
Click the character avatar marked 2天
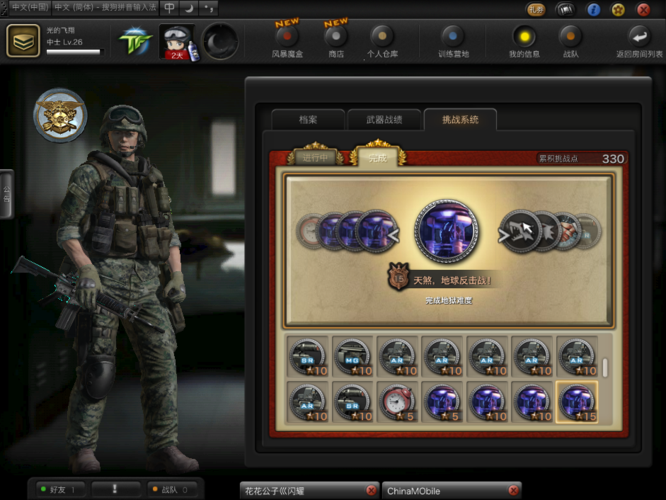178,42
